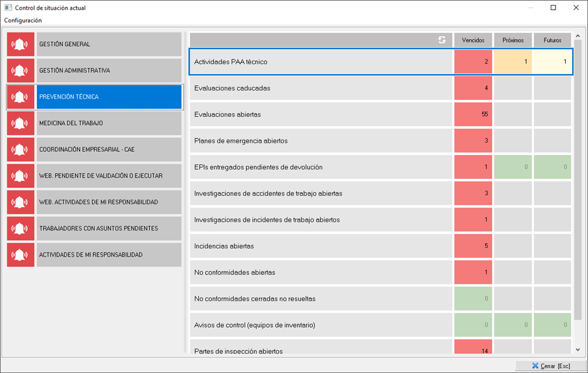Click orange Próximos cell for Actividades PAA técnico

(513, 62)
